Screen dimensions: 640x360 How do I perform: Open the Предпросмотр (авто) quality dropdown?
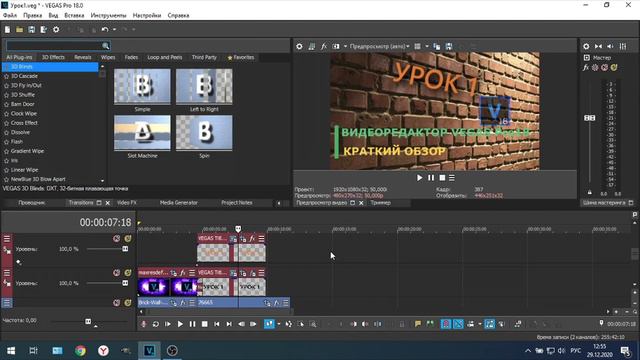380,47
